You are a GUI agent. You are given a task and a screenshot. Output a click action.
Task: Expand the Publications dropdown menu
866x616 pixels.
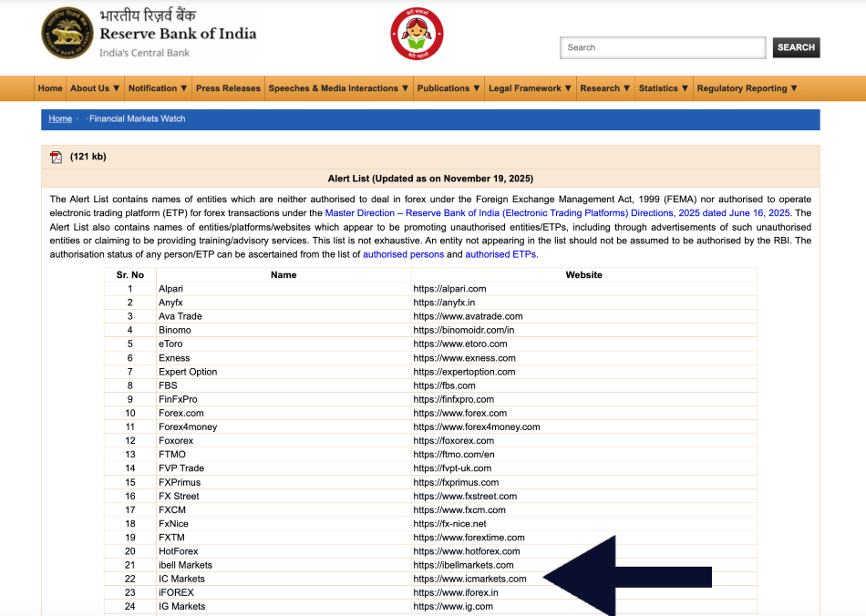tap(448, 88)
